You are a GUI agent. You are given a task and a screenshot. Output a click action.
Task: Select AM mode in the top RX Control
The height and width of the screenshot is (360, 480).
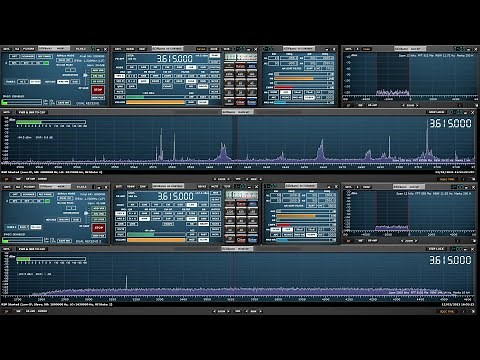131,67
